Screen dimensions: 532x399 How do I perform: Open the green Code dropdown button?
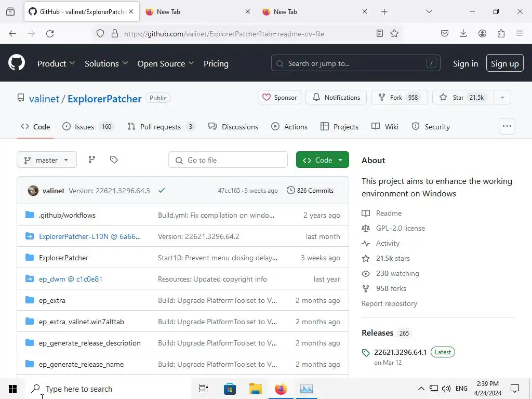coord(322,160)
